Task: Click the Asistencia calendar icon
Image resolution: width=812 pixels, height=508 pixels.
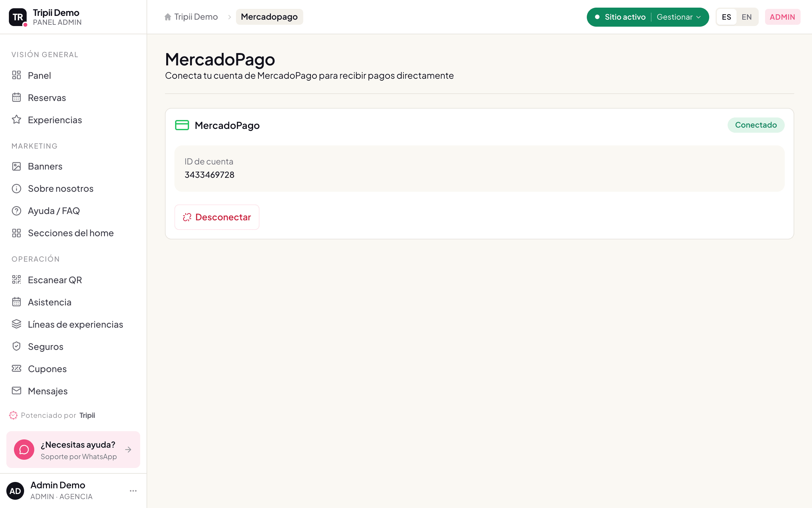Action: [x=16, y=302]
